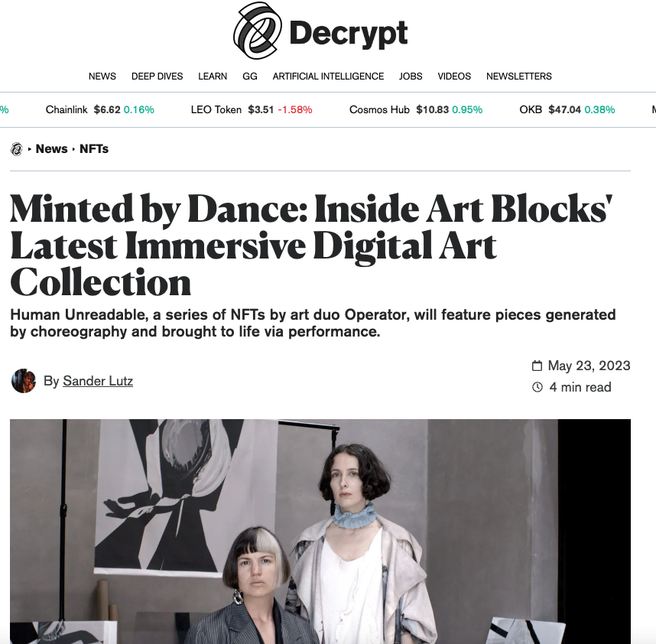Viewport: 656px width, 644px height.
Task: Open the NEWS menu item
Action: 102,76
